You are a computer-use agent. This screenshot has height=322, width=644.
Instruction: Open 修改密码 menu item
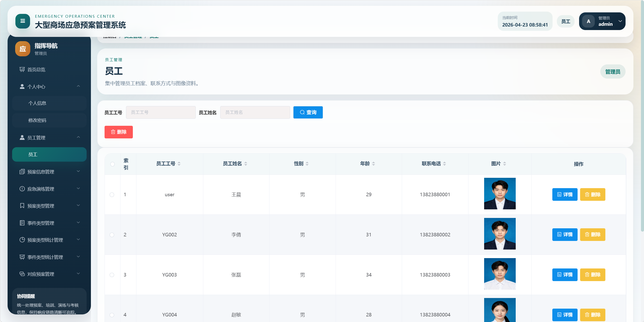[37, 120]
